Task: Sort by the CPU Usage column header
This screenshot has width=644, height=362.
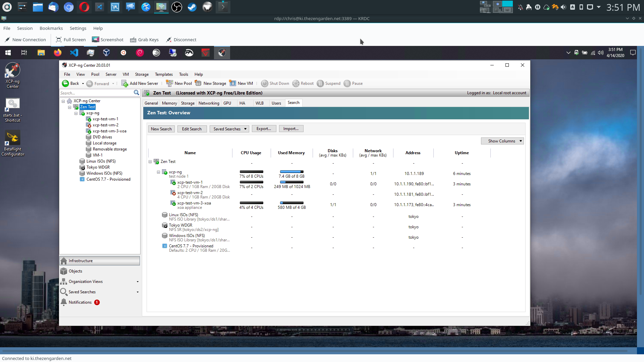Action: [251, 153]
